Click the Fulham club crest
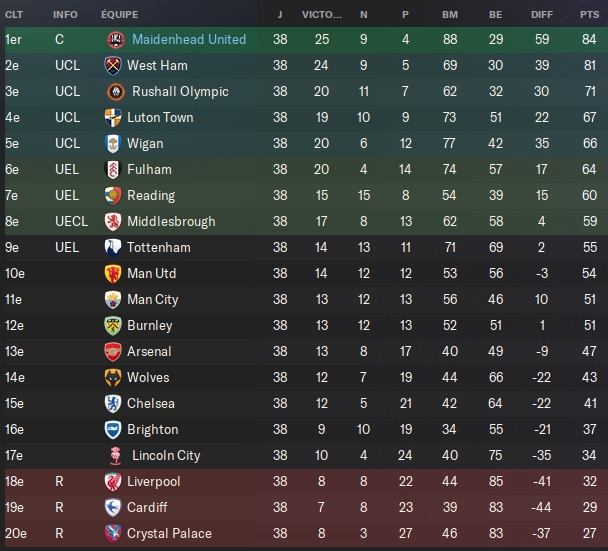The height and width of the screenshot is (551, 608). (114, 169)
